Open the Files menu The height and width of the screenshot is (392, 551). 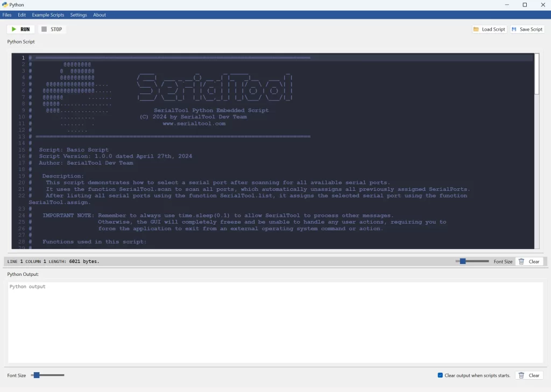pyautogui.click(x=7, y=15)
